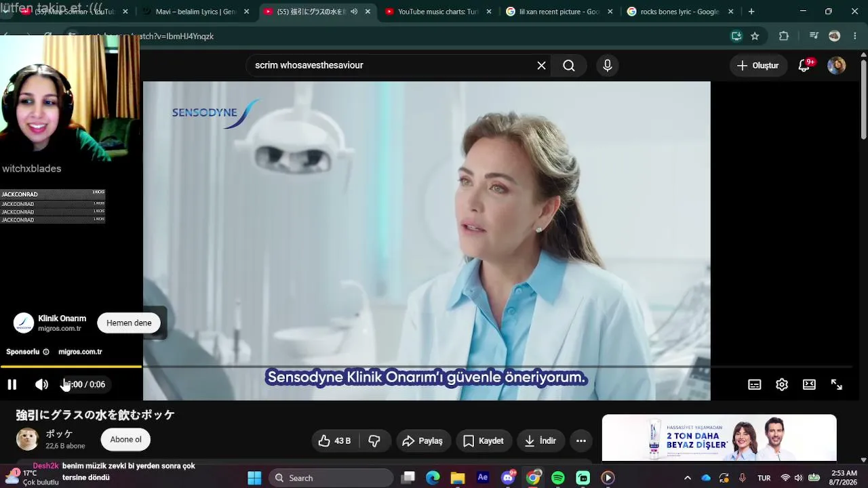Open File Explorer from the taskbar
868x488 pixels.
coord(458,478)
